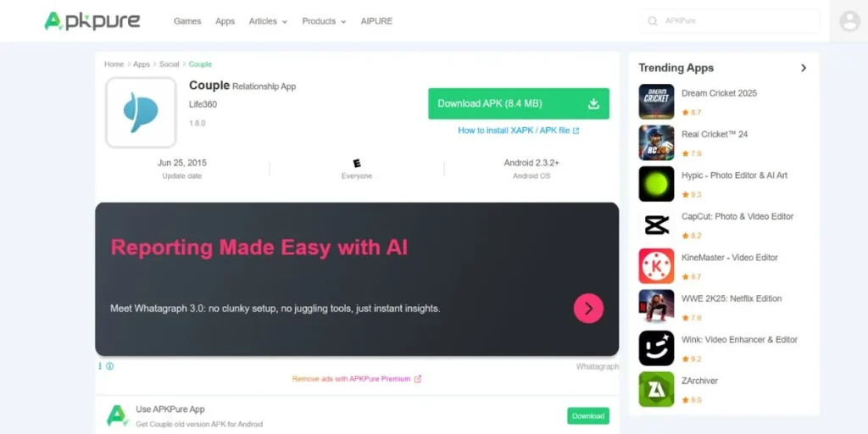Viewport: 868px width, 434px height.
Task: Expand the Articles dropdown menu
Action: (268, 21)
